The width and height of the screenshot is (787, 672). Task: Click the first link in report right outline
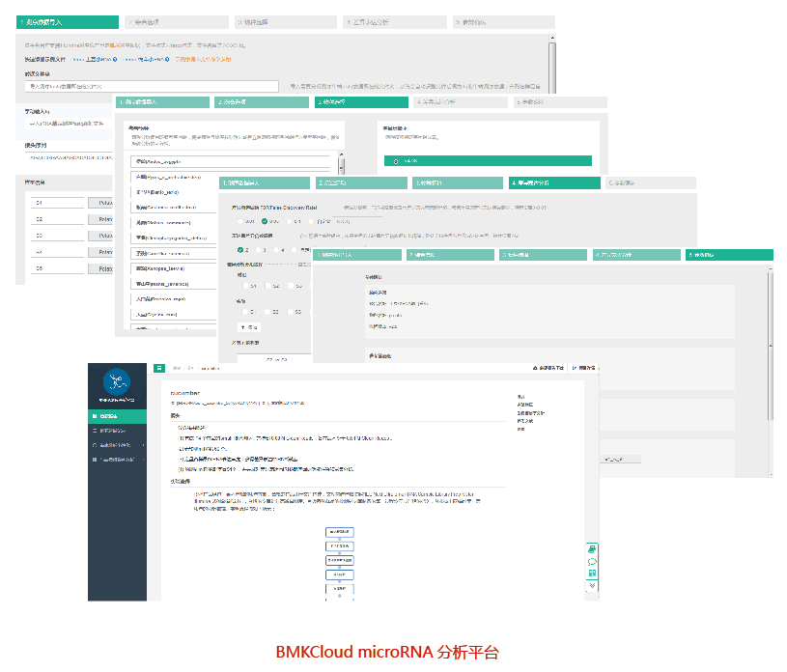click(520, 397)
